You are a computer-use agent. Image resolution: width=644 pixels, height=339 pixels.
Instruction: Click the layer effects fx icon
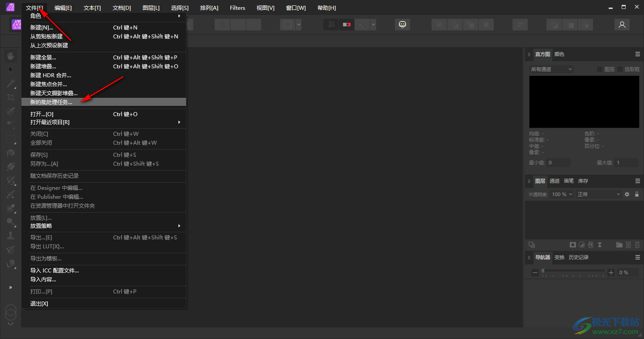click(591, 245)
